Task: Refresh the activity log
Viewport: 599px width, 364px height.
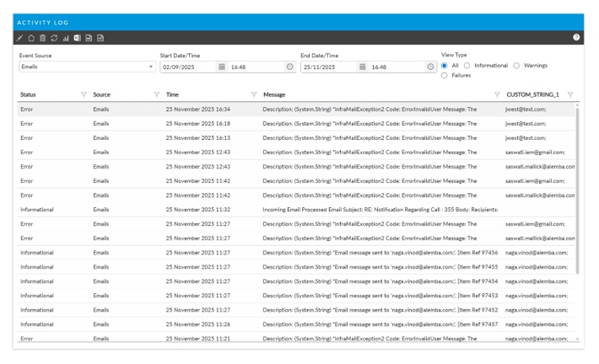Action: [53, 39]
